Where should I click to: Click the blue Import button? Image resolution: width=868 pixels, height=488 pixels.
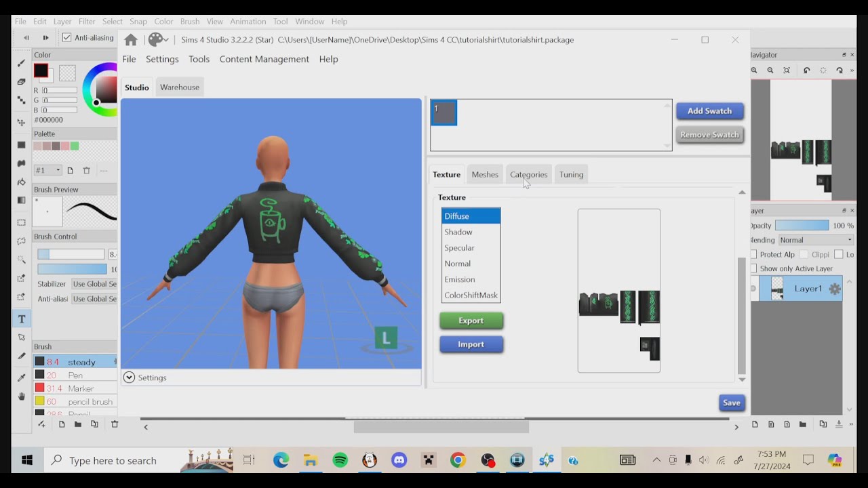[x=471, y=344]
